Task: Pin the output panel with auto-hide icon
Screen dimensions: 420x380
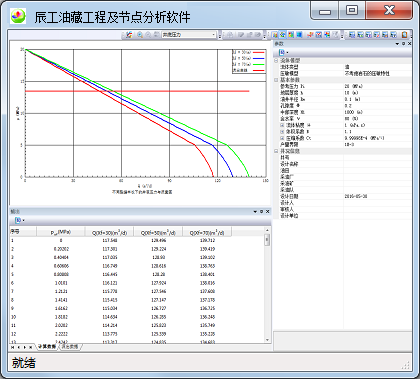Action: click(x=261, y=212)
